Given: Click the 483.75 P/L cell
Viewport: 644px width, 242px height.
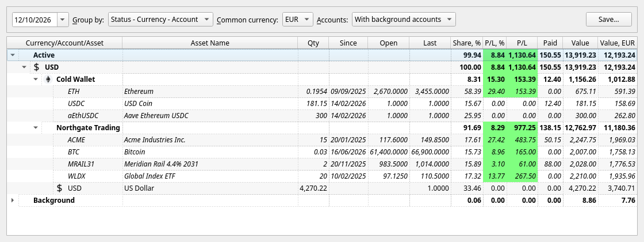Looking at the screenshot, I should pyautogui.click(x=522, y=140).
